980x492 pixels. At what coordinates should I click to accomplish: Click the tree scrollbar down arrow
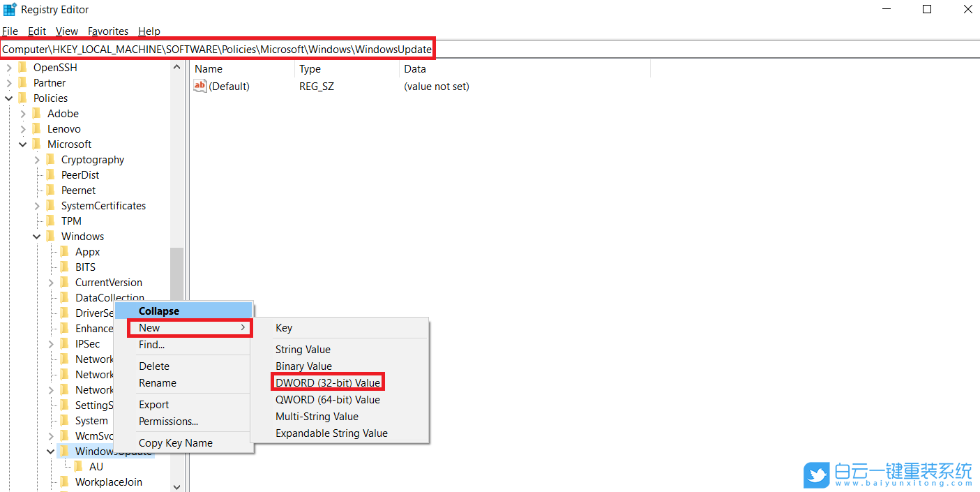176,486
